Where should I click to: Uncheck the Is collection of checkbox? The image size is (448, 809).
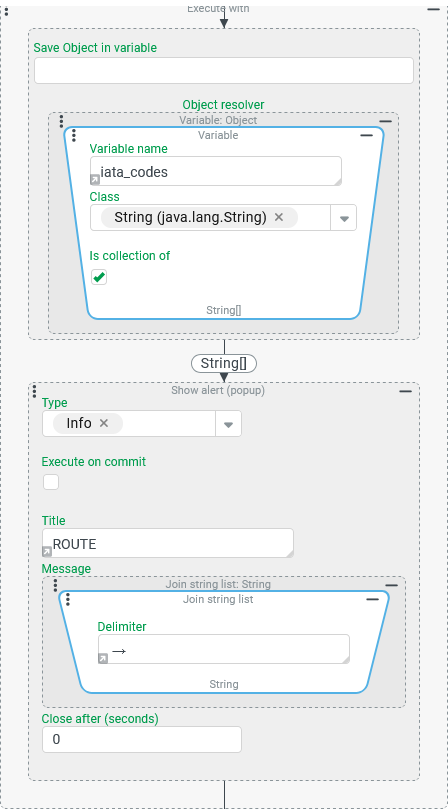[x=99, y=277]
